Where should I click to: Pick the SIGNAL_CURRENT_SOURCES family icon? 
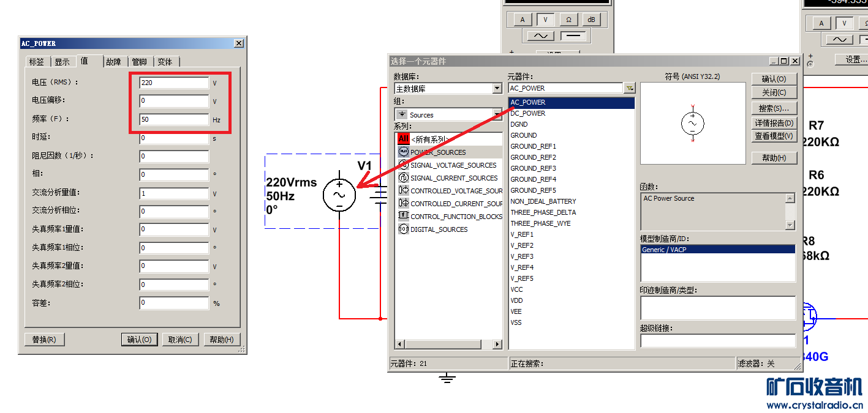coord(403,177)
